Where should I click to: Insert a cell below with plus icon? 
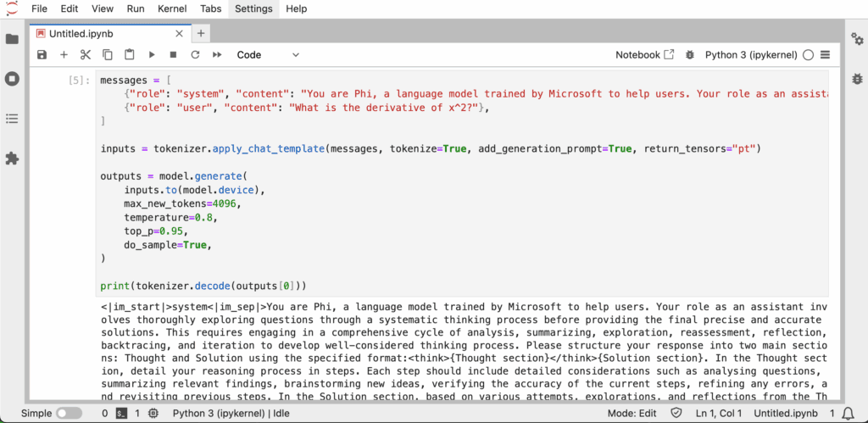click(x=64, y=55)
